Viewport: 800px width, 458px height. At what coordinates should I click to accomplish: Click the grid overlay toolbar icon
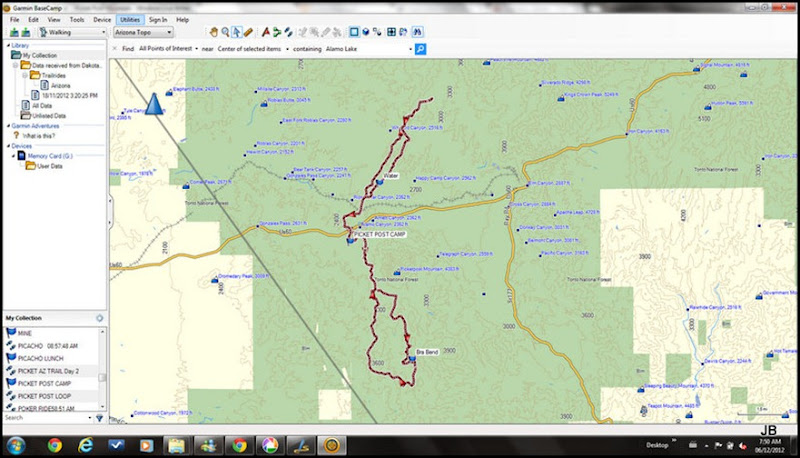coord(391,32)
